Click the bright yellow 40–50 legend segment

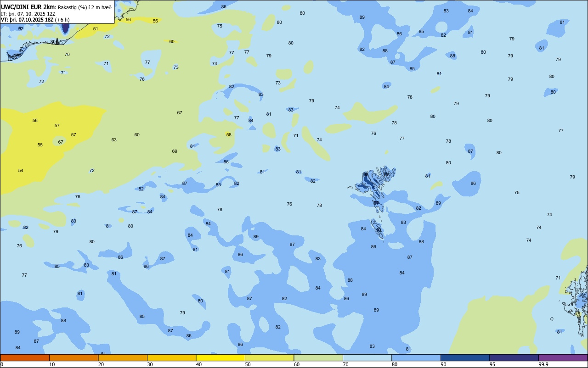[220, 357]
